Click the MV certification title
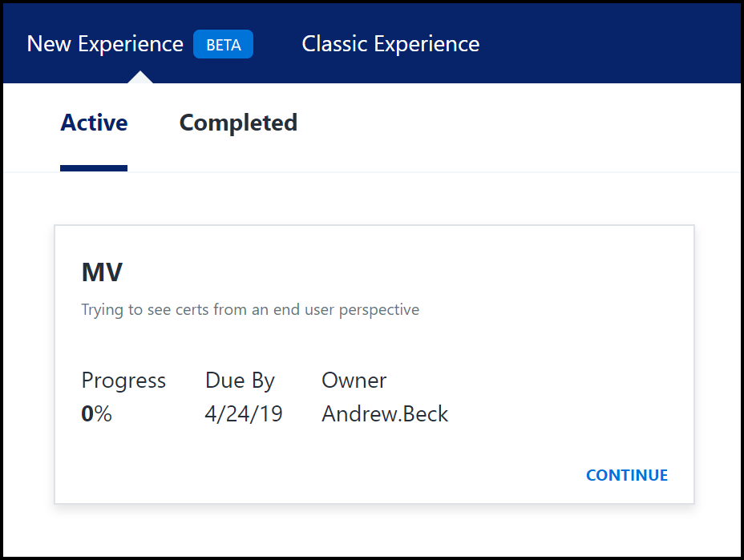Viewport: 744px width, 560px height. click(102, 272)
